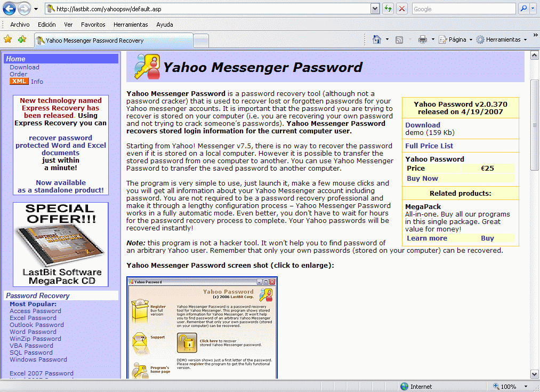Viewport: 540px width, 392px height.
Task: Open the Edición menu
Action: coord(47,25)
